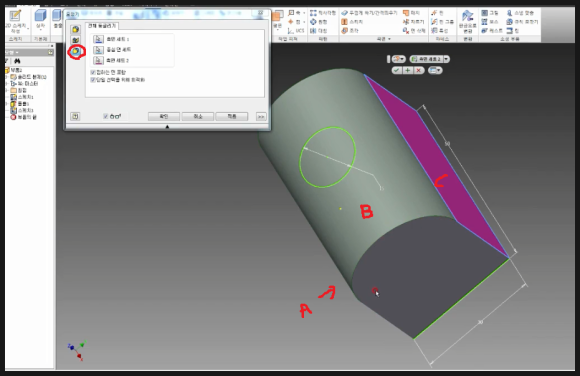The width and height of the screenshot is (580, 376).
Task: Choose the full round fillet mode icon
Action: click(x=76, y=51)
